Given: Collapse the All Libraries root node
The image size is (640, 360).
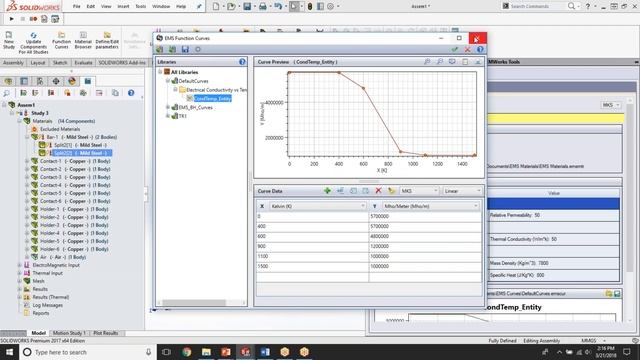Looking at the screenshot, I should pos(160,72).
